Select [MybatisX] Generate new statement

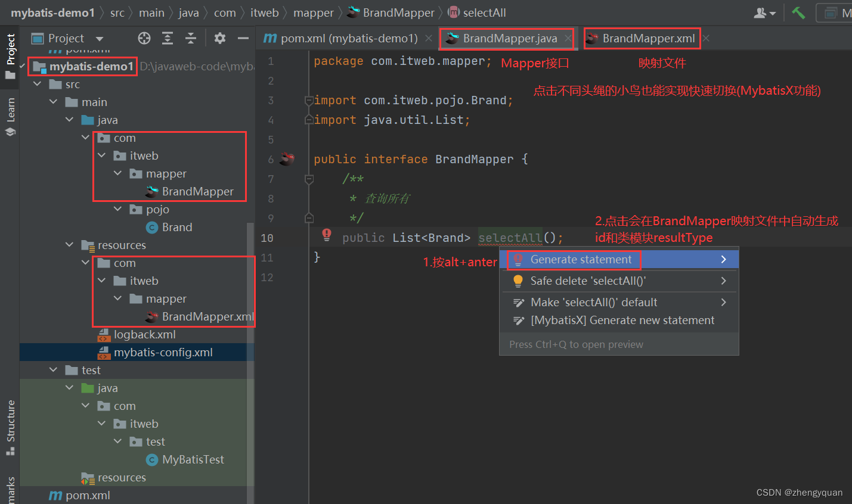619,321
